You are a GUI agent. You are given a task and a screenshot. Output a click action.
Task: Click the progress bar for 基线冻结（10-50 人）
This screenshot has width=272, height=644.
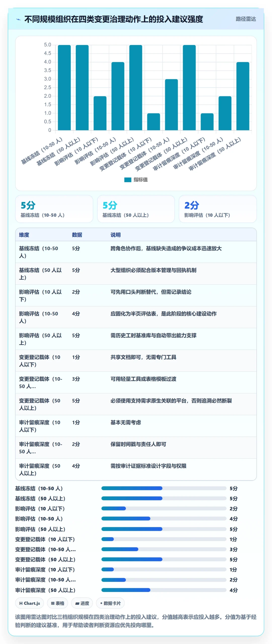(164, 488)
